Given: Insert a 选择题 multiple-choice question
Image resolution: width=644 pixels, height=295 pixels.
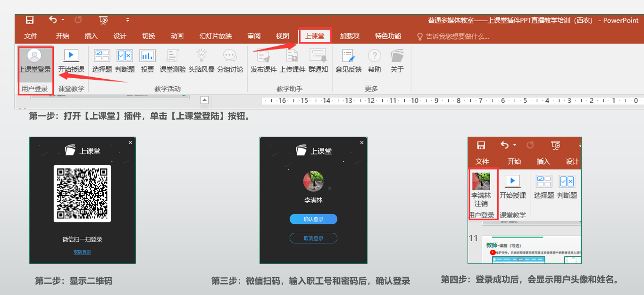Looking at the screenshot, I should (x=102, y=61).
